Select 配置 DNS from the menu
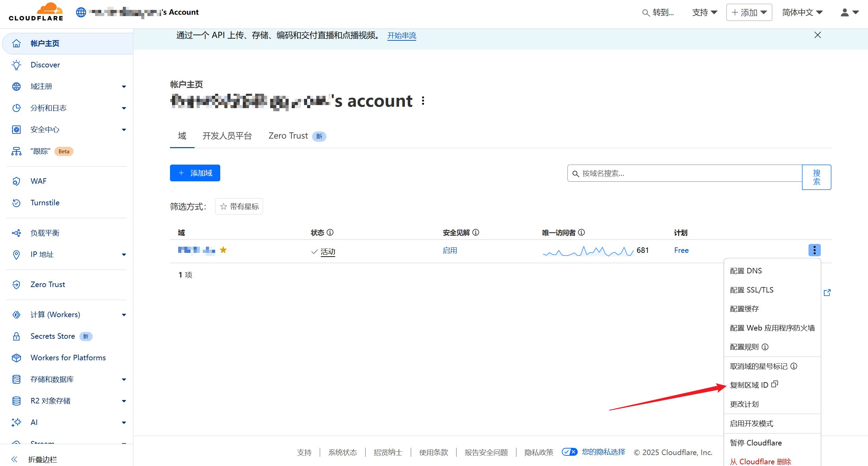This screenshot has width=868, height=466. pos(772,271)
